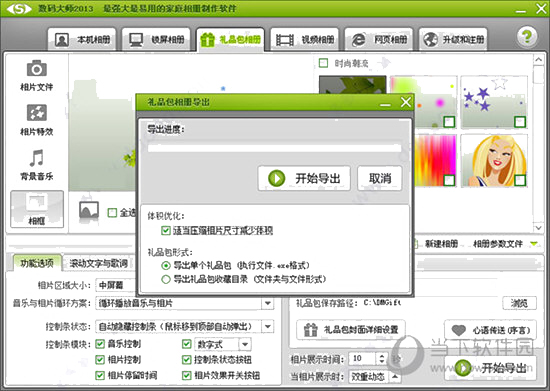This screenshot has height=391, width=550.
Task: Click the green help question mark icon
Action: [526, 36]
